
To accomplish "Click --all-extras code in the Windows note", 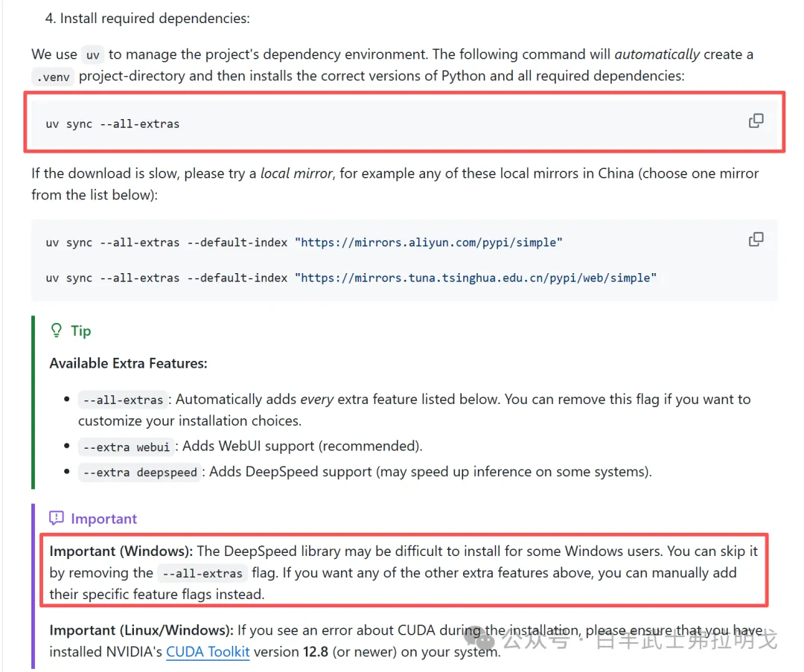I will click(202, 574).
